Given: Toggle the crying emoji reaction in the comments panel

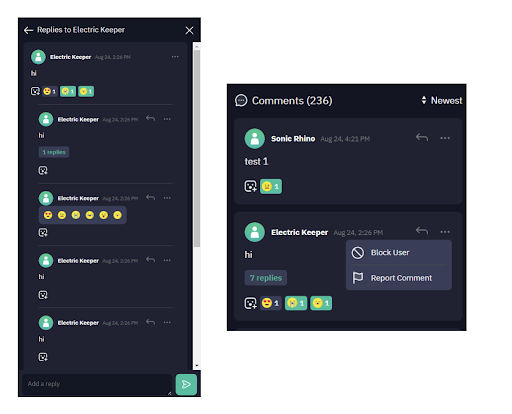Looking at the screenshot, I should (296, 303).
